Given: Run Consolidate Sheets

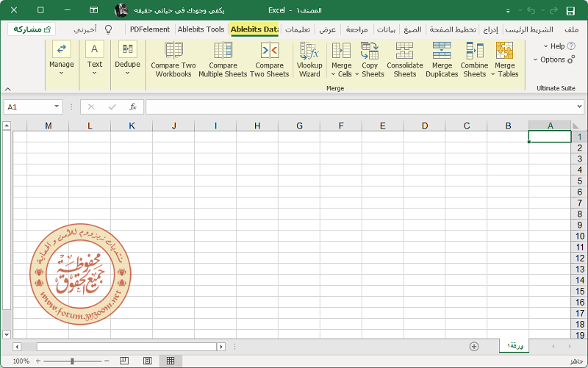Looking at the screenshot, I should [x=405, y=60].
